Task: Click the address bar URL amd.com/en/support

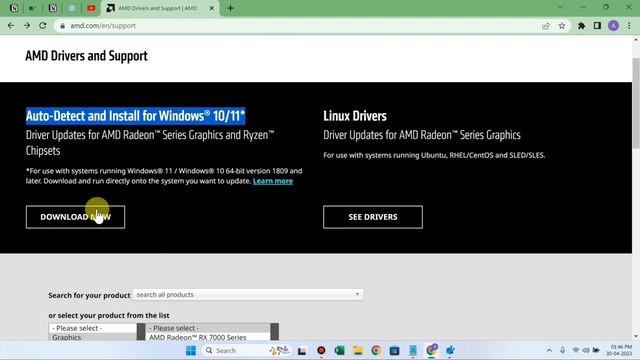Action: tap(103, 26)
